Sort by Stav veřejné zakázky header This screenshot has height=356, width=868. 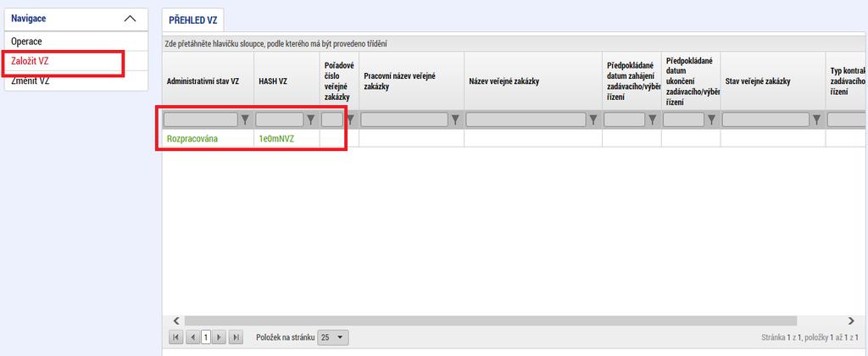773,81
